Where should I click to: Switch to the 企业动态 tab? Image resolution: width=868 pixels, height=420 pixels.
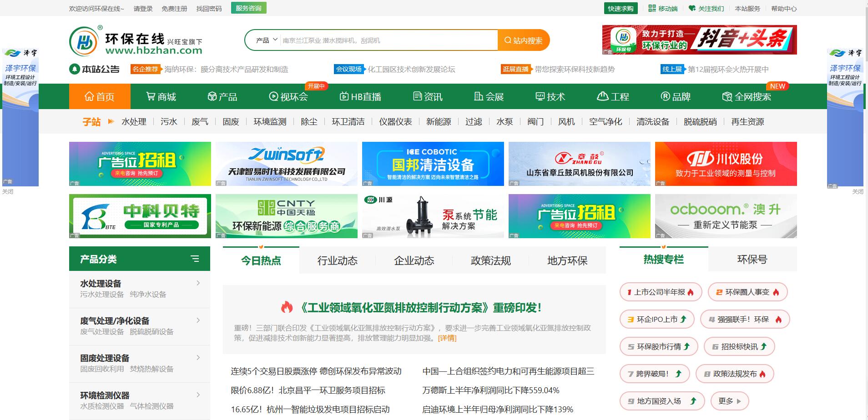(414, 260)
